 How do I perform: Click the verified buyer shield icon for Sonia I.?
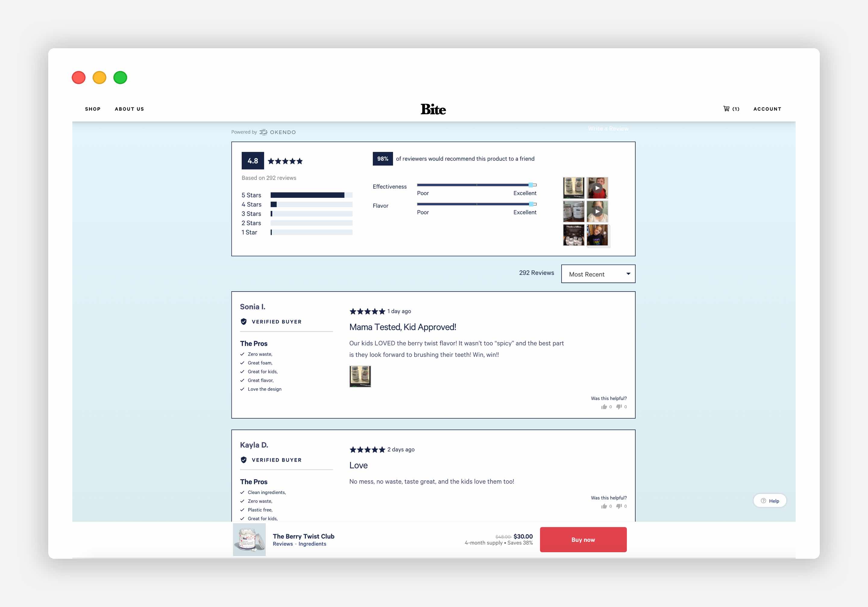[x=244, y=321]
